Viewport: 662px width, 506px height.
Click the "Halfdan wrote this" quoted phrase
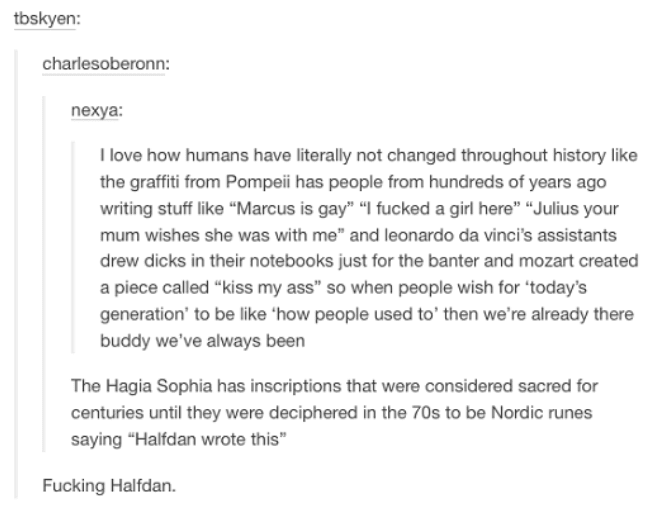pos(207,439)
